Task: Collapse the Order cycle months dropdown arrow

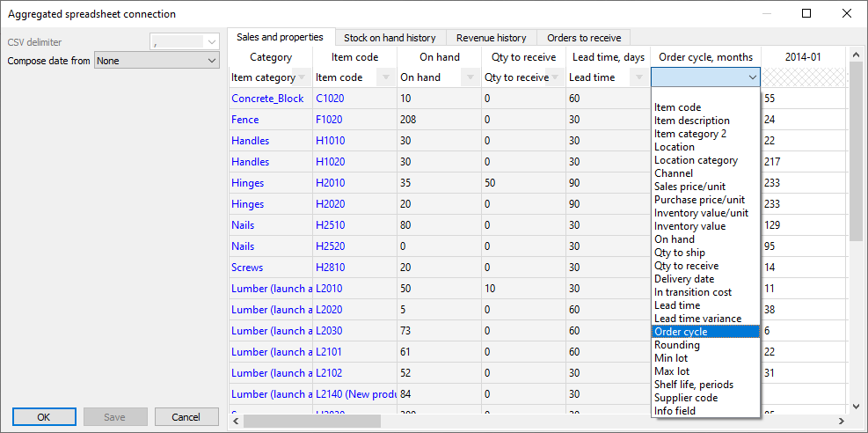Action: (752, 77)
